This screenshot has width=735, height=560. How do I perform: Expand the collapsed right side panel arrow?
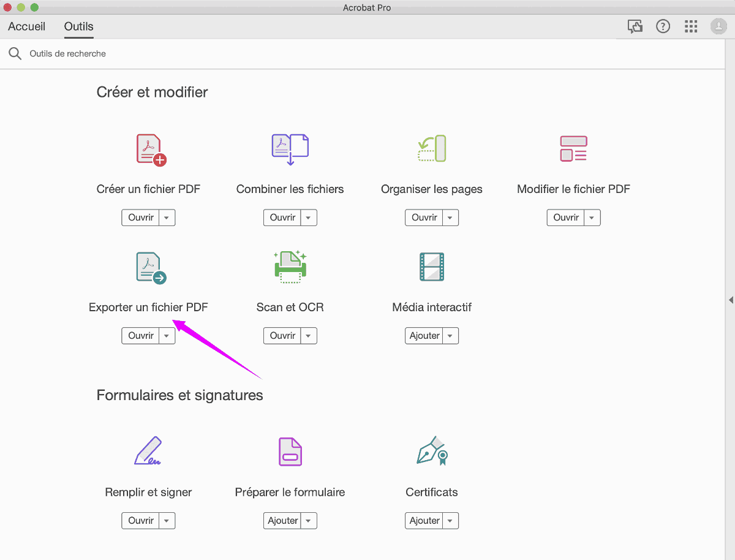731,300
